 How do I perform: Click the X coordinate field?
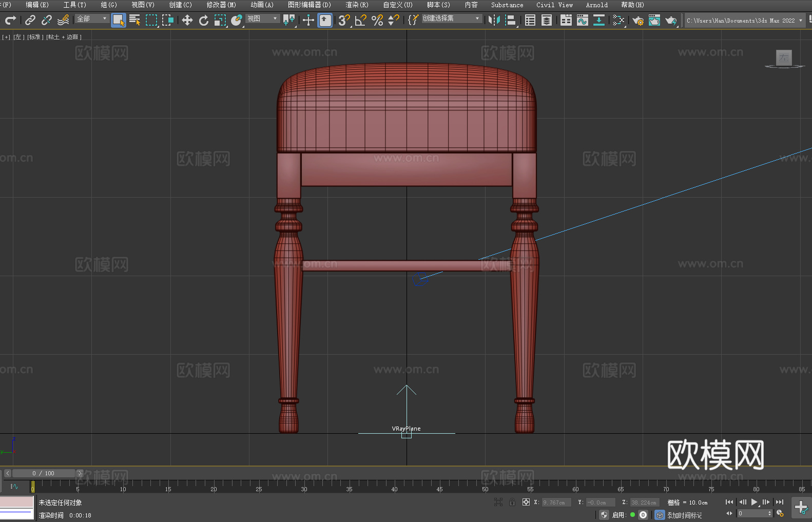pos(557,502)
